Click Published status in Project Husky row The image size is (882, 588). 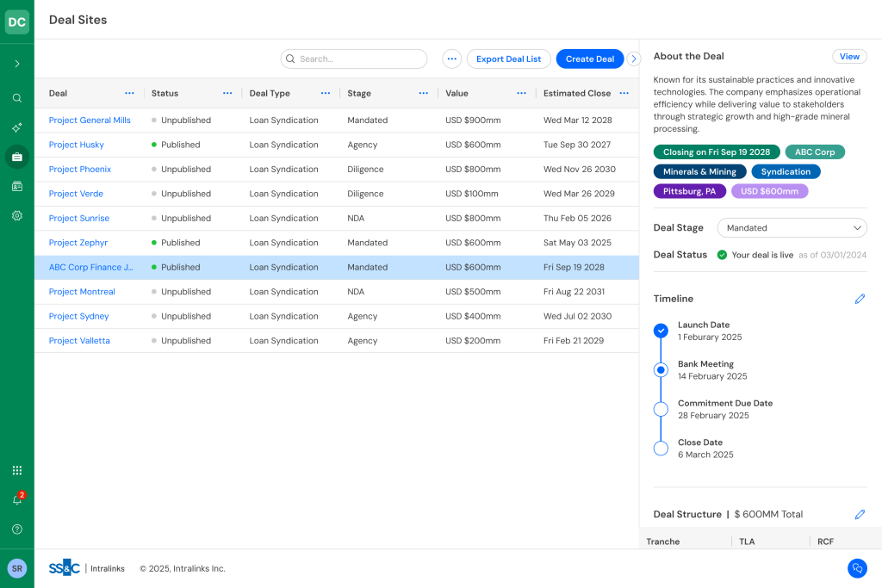[176, 145]
